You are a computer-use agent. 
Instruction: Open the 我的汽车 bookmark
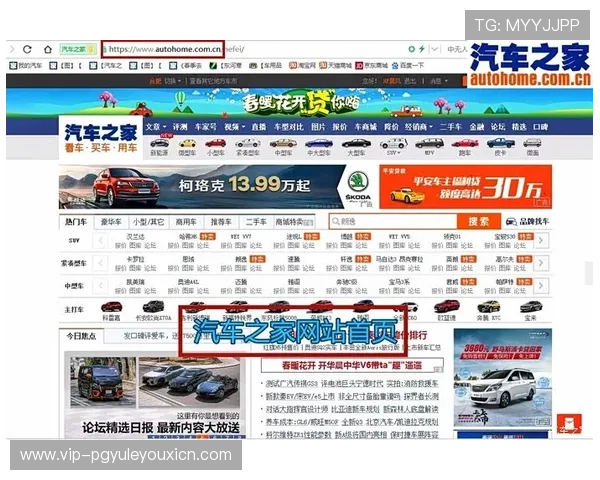click(x=26, y=65)
